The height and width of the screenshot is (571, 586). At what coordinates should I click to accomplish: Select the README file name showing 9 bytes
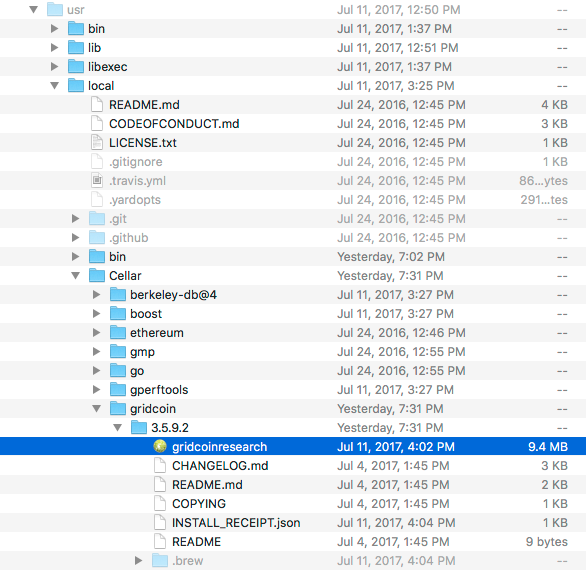click(x=196, y=542)
